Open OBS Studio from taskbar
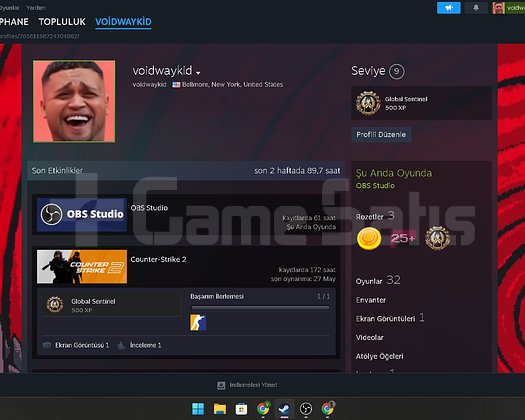The width and height of the screenshot is (525, 420). click(306, 409)
